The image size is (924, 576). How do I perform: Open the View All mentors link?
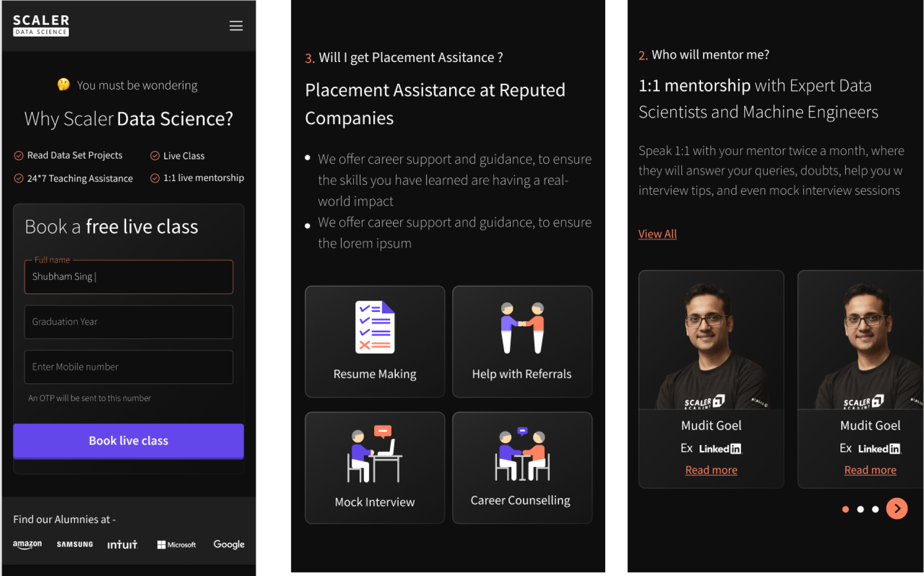click(657, 234)
